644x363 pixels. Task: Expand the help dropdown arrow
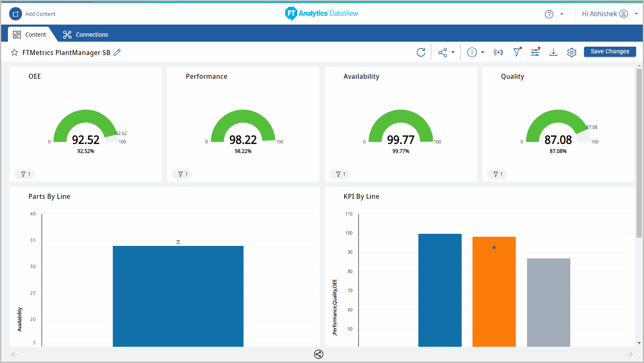562,14
